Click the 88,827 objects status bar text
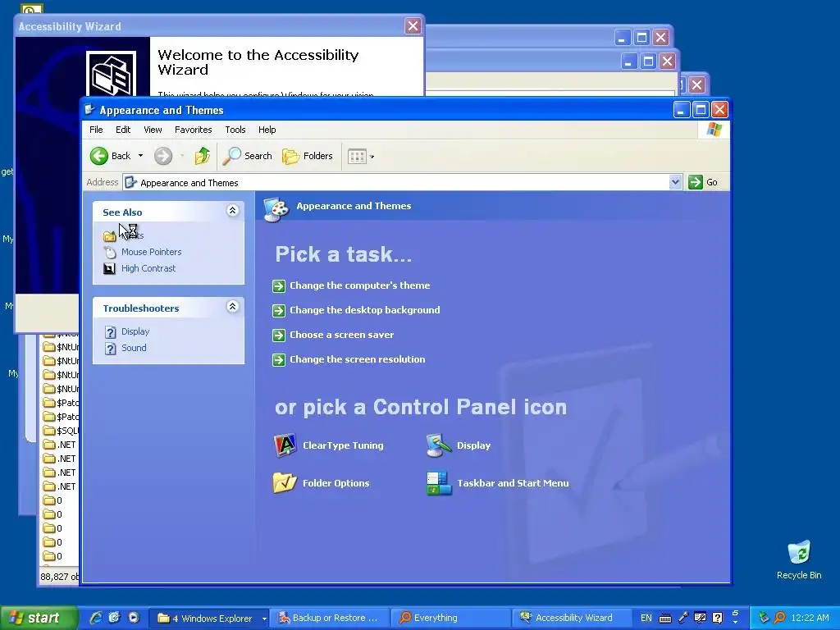 pyautogui.click(x=59, y=577)
